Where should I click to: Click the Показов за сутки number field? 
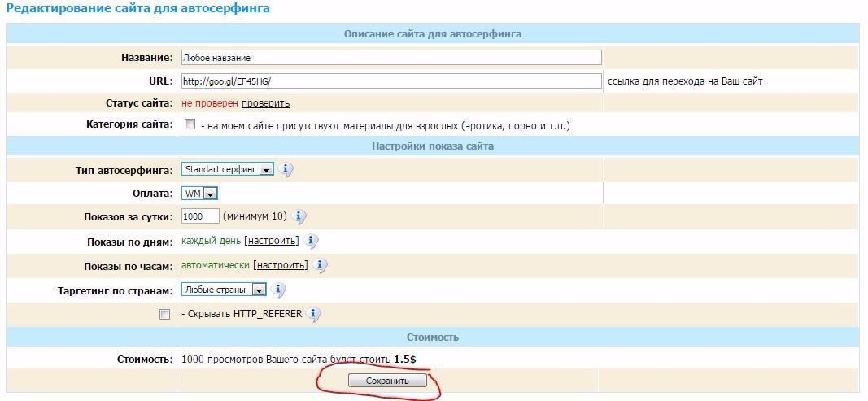[200, 217]
